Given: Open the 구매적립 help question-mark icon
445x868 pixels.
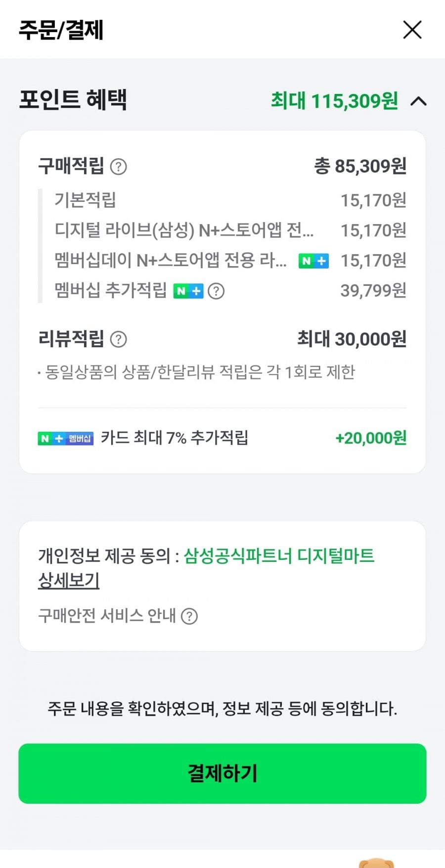Looking at the screenshot, I should [x=118, y=167].
